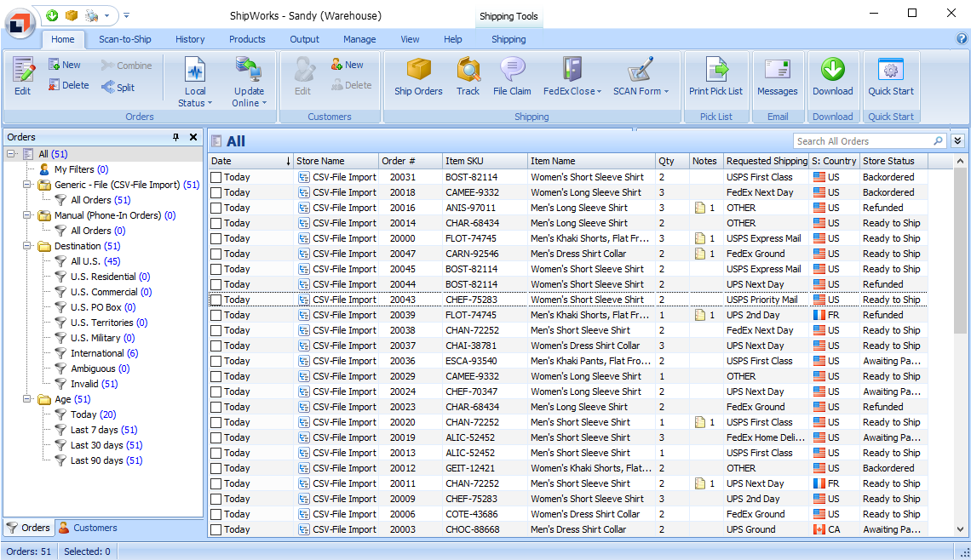Screen dimensions: 971x560
Task: Open SCAN Form dropdown
Action: point(641,76)
